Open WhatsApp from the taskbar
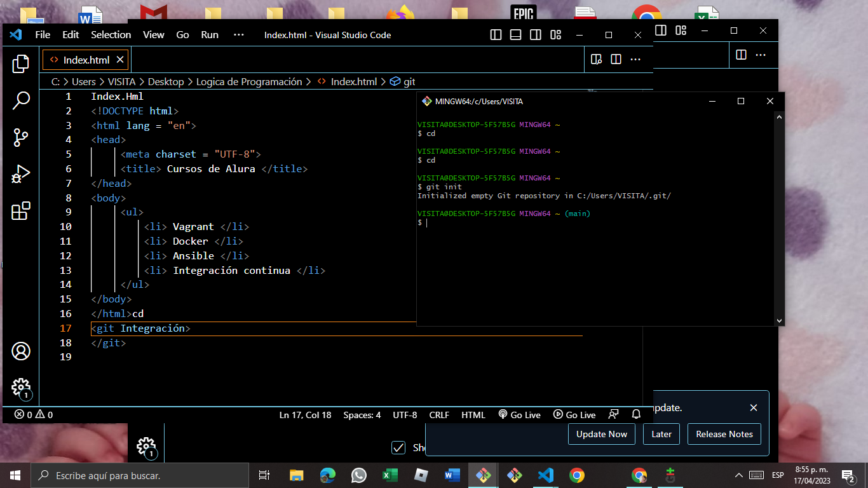 359,475
